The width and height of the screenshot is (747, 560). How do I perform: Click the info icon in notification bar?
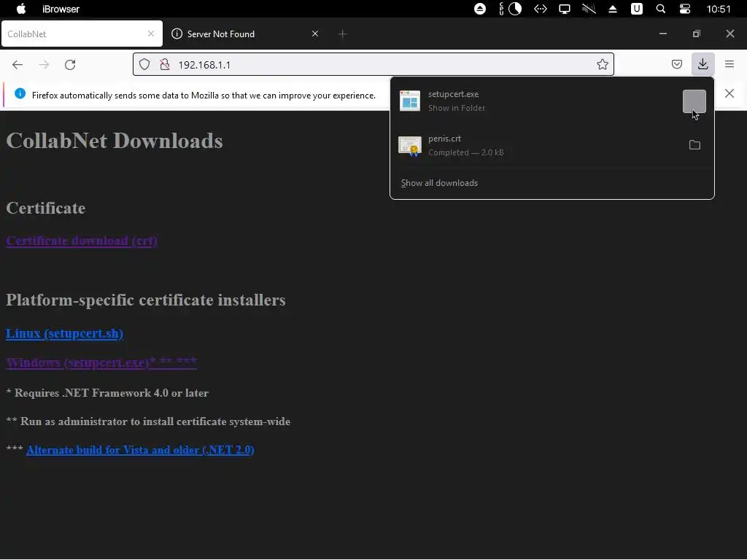[20, 93]
